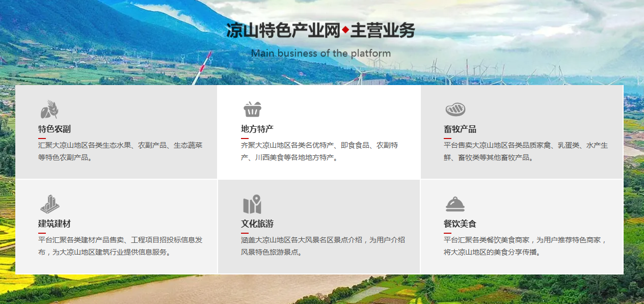644x304 pixels.
Task: Click the 餐饮美食 description about 特色商家
Action: 526,245
